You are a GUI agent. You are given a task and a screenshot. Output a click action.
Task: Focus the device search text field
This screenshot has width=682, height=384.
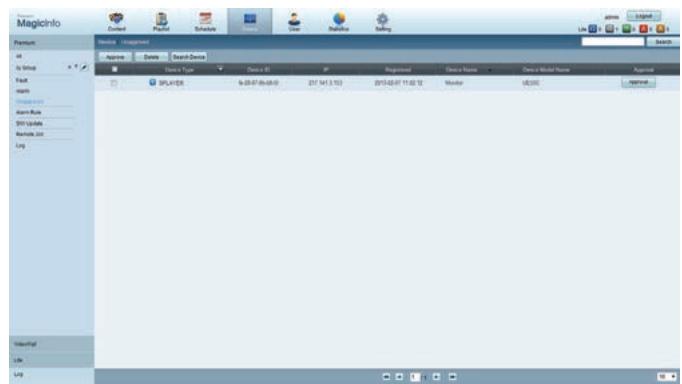click(x=612, y=42)
